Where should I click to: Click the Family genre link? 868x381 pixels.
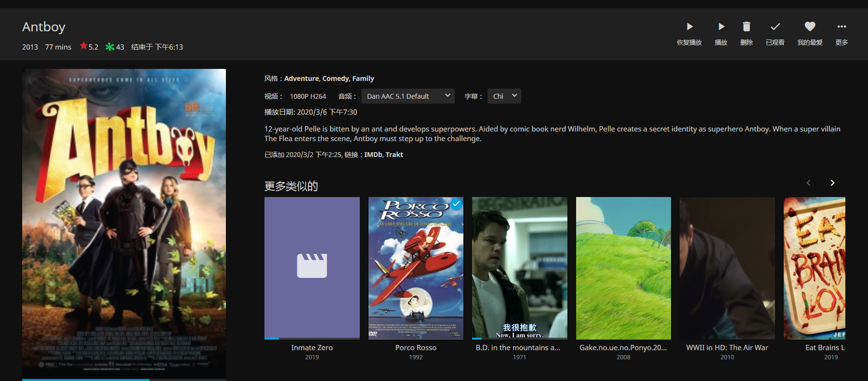pyautogui.click(x=363, y=79)
